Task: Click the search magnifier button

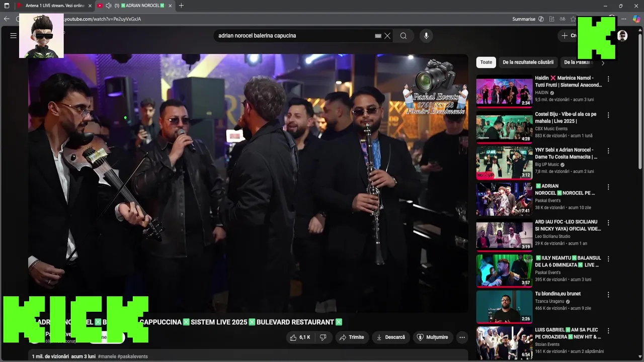Action: (404, 36)
